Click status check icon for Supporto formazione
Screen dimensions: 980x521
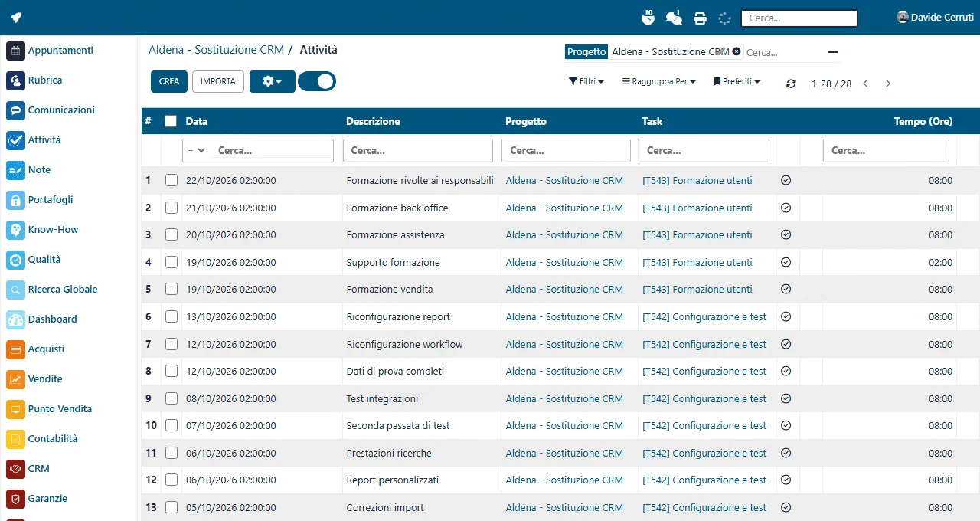786,262
